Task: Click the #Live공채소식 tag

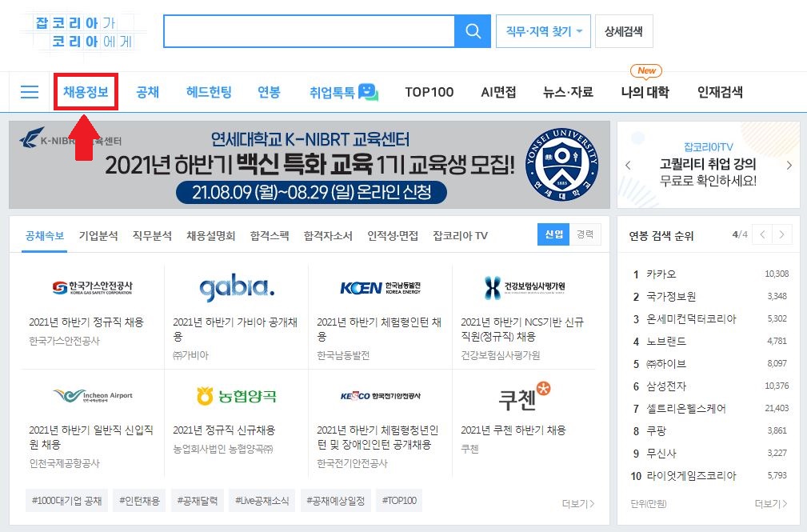Action: pyautogui.click(x=262, y=501)
